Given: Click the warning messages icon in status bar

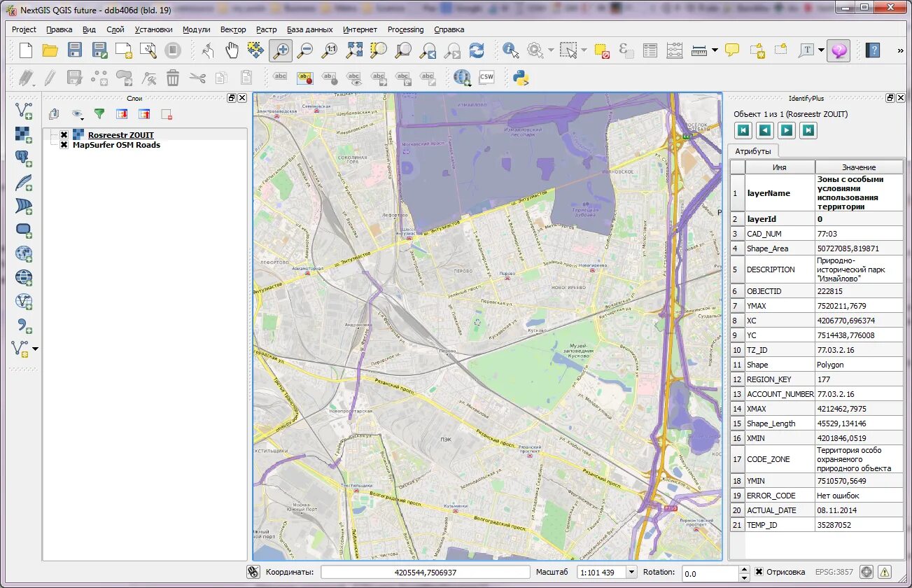Looking at the screenshot, I should pyautogui.click(x=885, y=572).
